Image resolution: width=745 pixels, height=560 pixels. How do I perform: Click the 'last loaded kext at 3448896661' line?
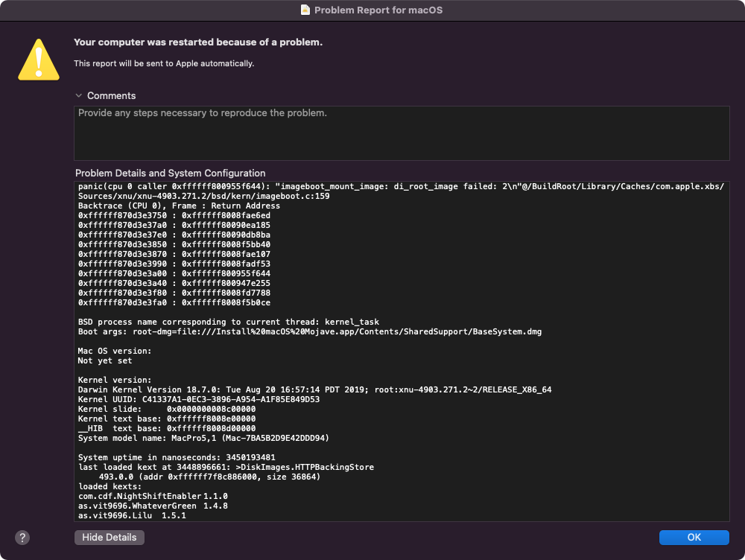(x=226, y=468)
